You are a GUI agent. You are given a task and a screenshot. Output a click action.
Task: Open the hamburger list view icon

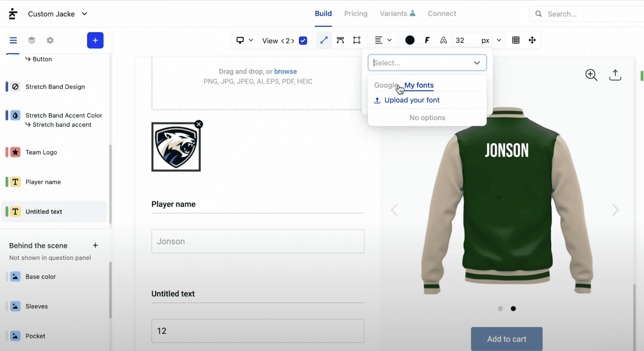[13, 40]
